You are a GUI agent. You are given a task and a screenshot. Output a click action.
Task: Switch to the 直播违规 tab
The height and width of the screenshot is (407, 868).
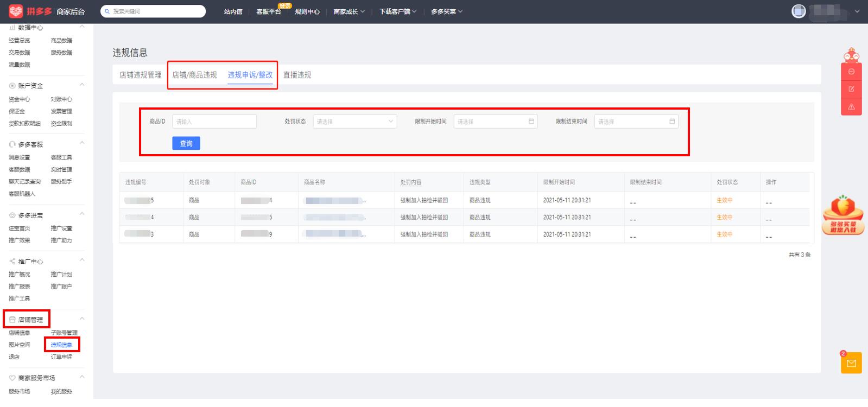[297, 75]
